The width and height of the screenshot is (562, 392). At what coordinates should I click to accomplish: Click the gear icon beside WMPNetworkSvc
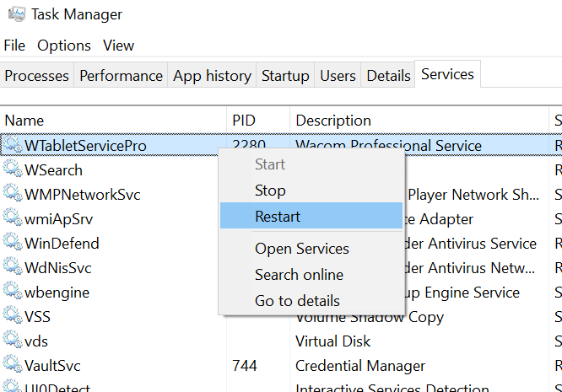(x=13, y=195)
